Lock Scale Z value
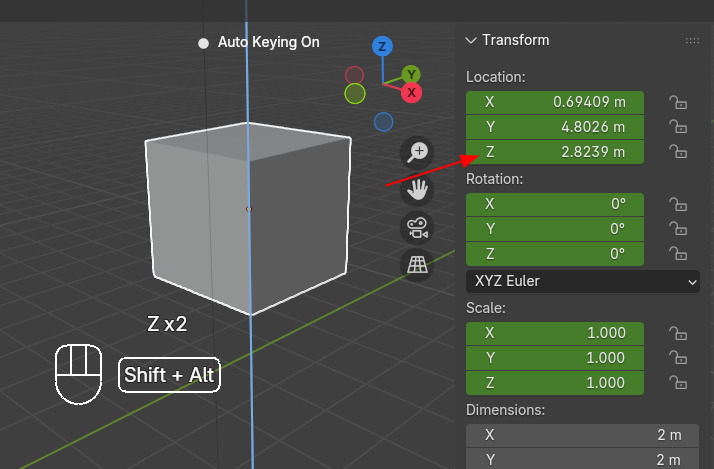 click(x=678, y=382)
